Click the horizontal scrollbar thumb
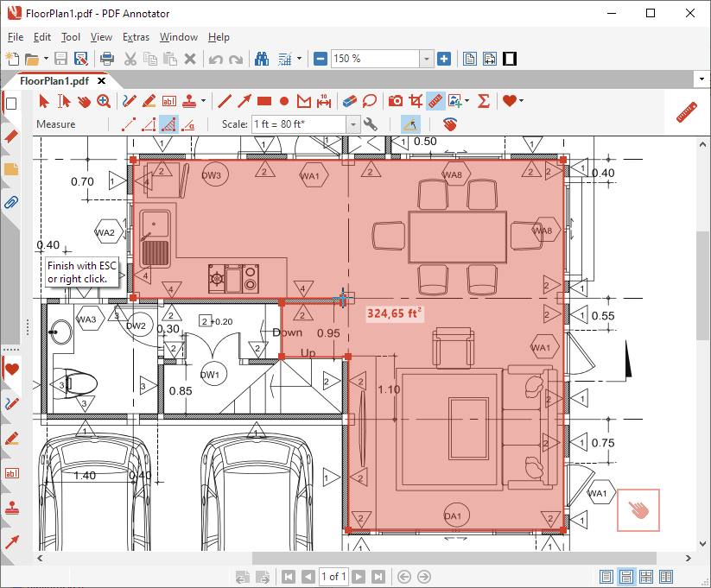Viewport: 711px width, 588px height. pos(454,558)
